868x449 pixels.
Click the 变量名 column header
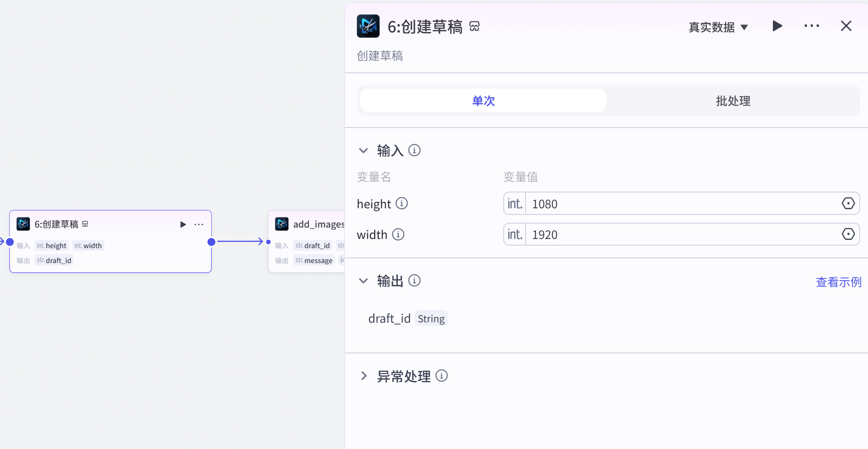click(x=374, y=177)
